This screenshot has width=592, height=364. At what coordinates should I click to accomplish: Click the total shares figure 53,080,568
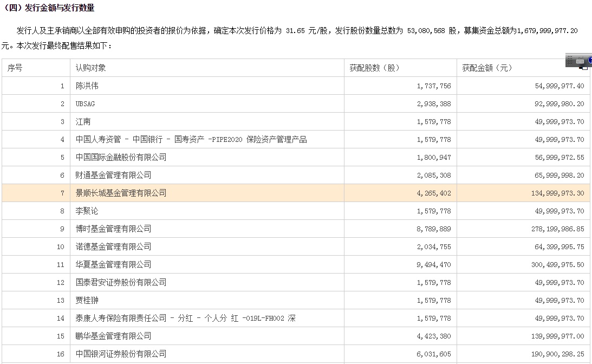tap(426, 30)
